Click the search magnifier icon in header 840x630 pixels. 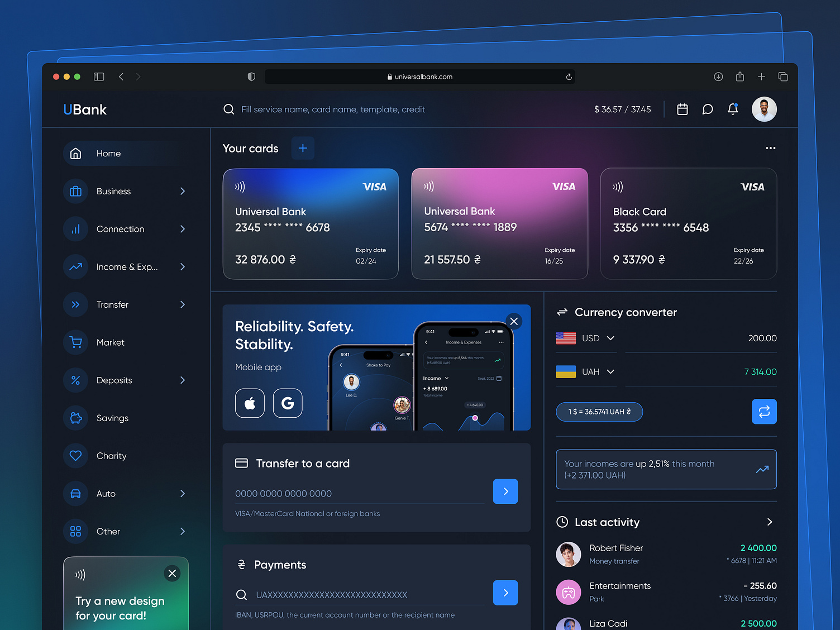click(228, 109)
